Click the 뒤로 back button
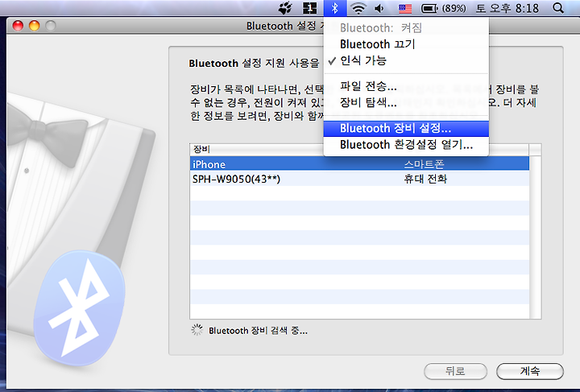580x392 pixels. (x=455, y=371)
